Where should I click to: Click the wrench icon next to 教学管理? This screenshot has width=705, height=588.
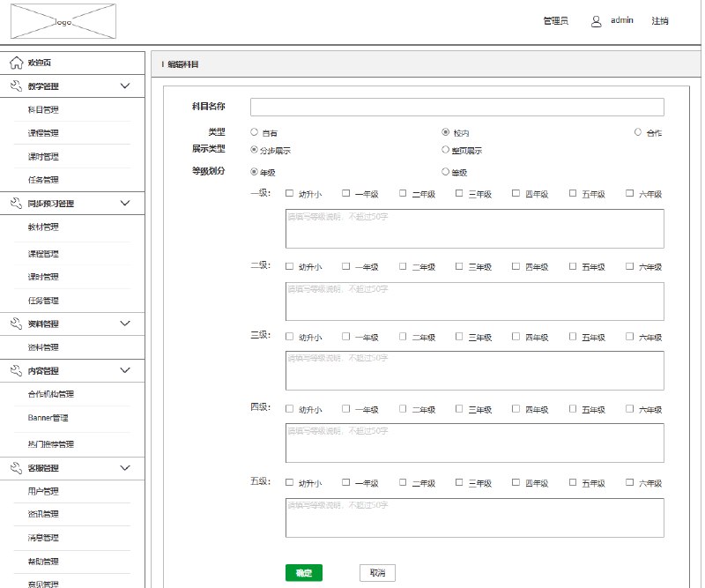tap(16, 86)
